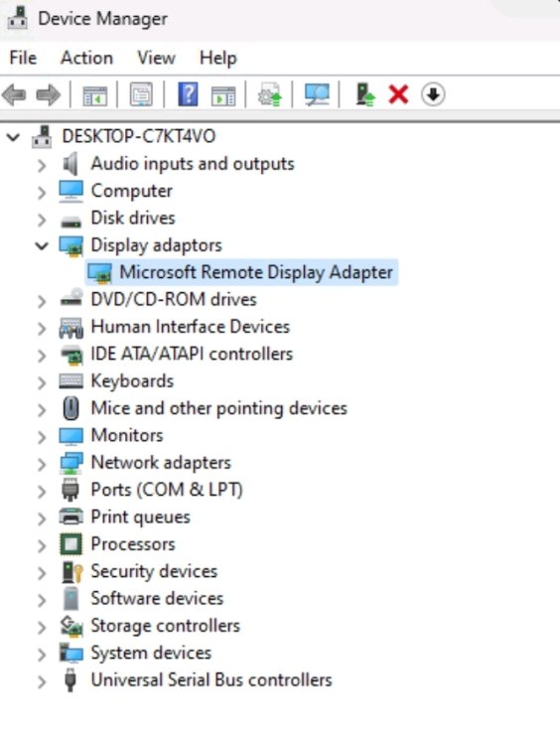The image size is (560, 745).
Task: Select the DVD/CD-ROM drives label
Action: 174,299
